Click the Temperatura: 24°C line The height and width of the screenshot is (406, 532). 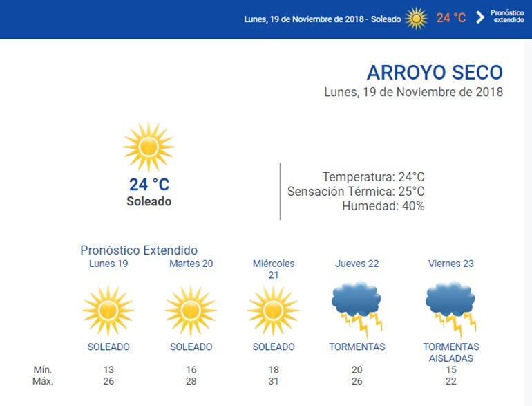point(373,176)
